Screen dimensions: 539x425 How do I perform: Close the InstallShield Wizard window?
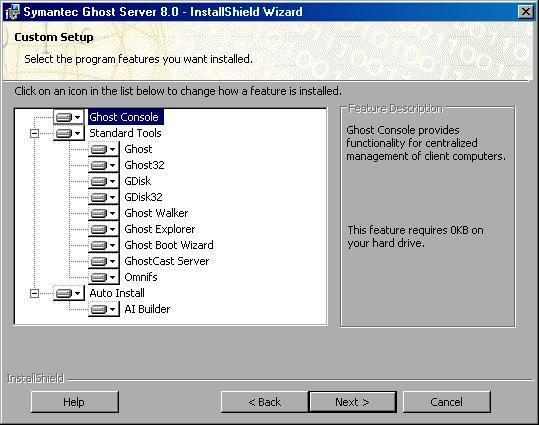click(526, 12)
